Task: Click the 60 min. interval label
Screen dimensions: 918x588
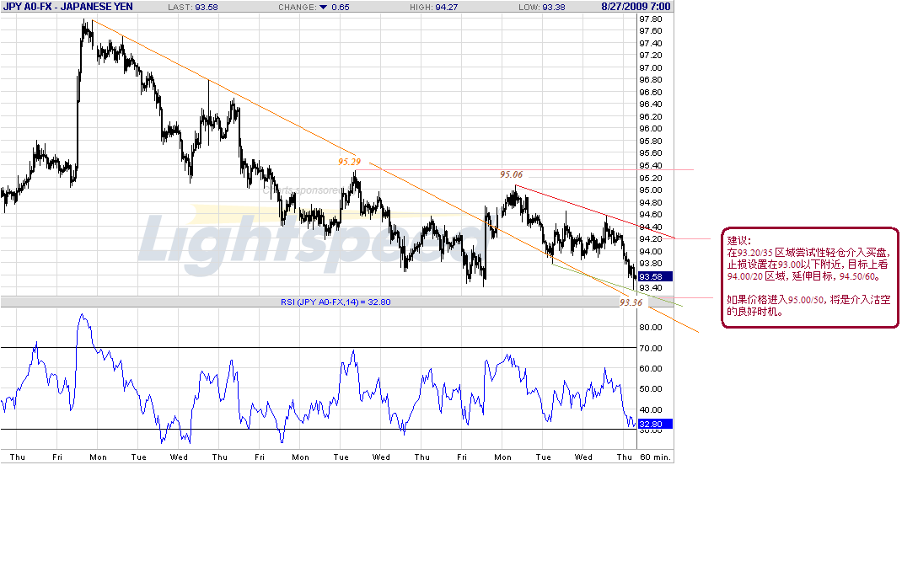Action: coord(655,457)
